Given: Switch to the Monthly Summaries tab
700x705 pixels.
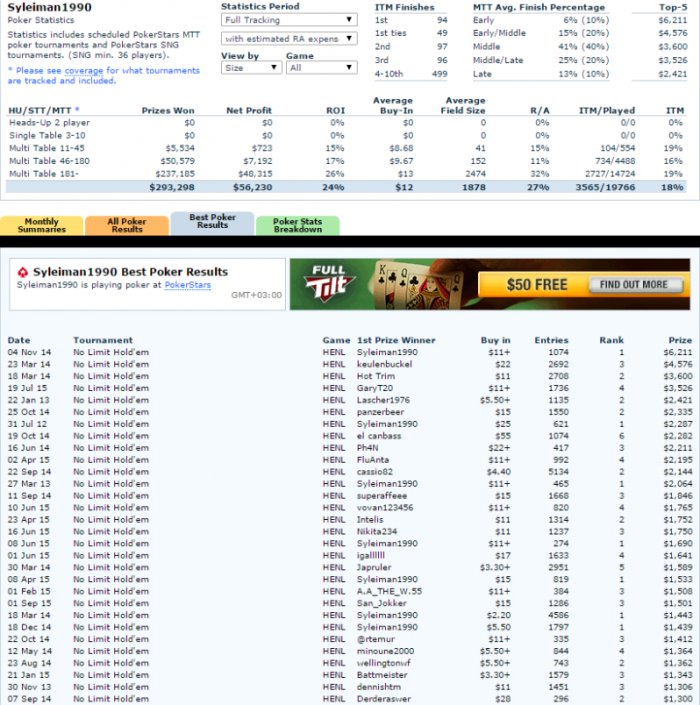Looking at the screenshot, I should (42, 225).
